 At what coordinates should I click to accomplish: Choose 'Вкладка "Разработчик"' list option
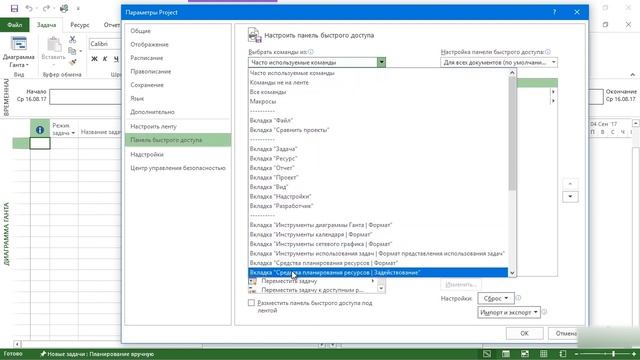click(x=378, y=206)
